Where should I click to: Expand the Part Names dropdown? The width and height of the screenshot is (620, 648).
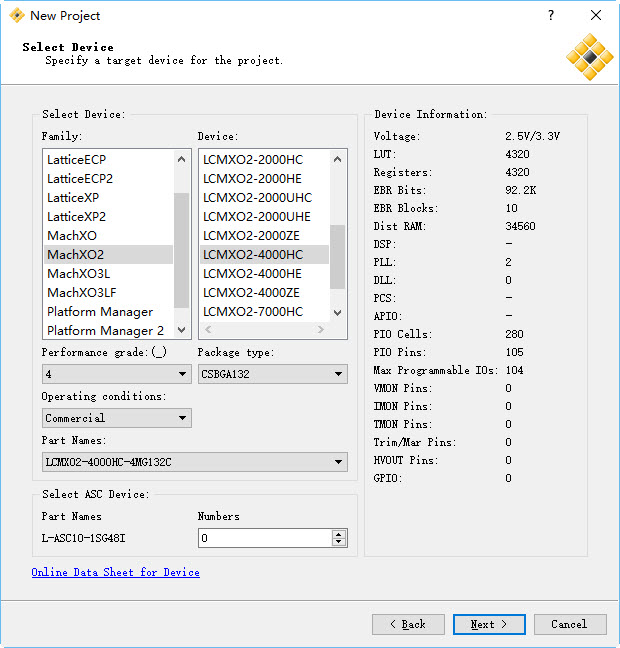[x=195, y=462]
